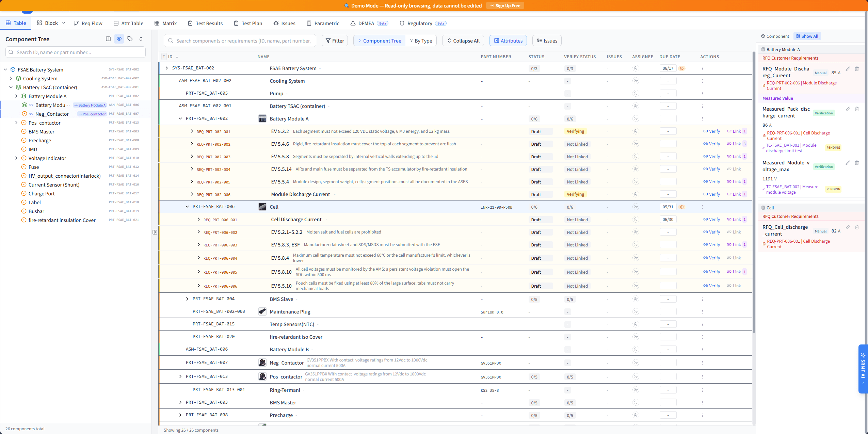Switch to the DFMEA Beta tab
The height and width of the screenshot is (434, 868).
(364, 23)
